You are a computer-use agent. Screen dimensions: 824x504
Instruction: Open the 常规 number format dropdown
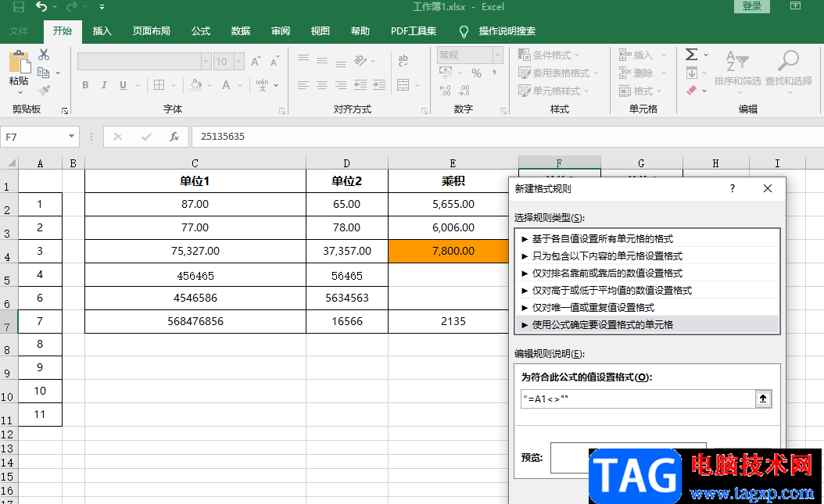click(x=497, y=55)
